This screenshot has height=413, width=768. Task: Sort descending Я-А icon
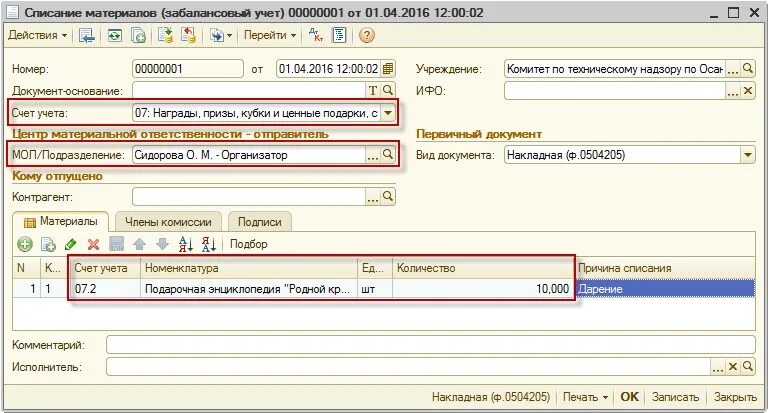click(x=209, y=244)
